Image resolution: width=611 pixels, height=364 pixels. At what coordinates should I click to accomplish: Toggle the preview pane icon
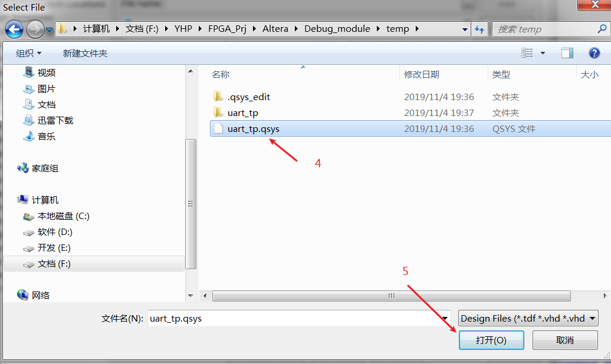[567, 53]
